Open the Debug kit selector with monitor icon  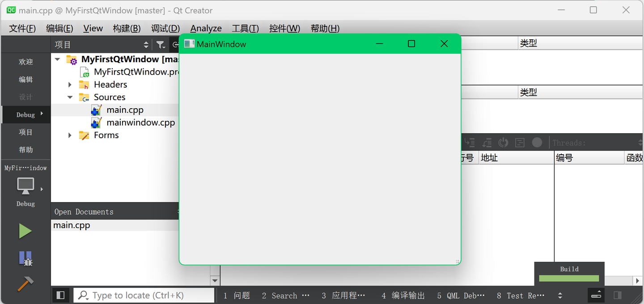click(x=25, y=187)
